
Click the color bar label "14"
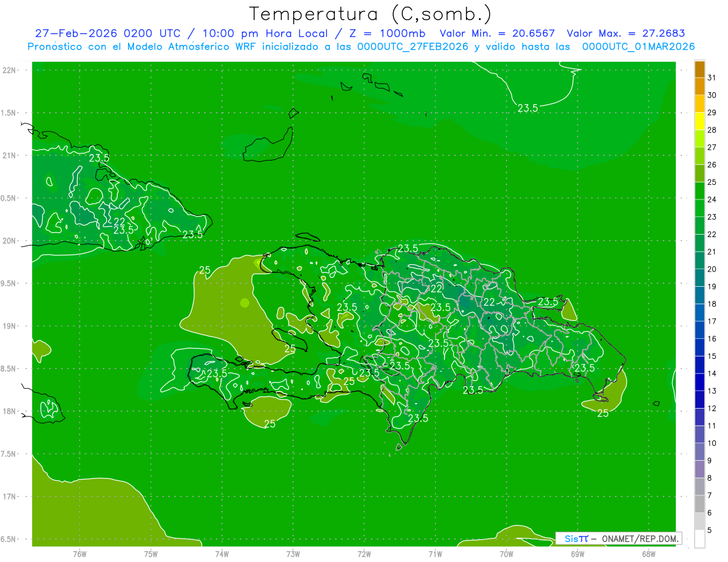pyautogui.click(x=712, y=373)
